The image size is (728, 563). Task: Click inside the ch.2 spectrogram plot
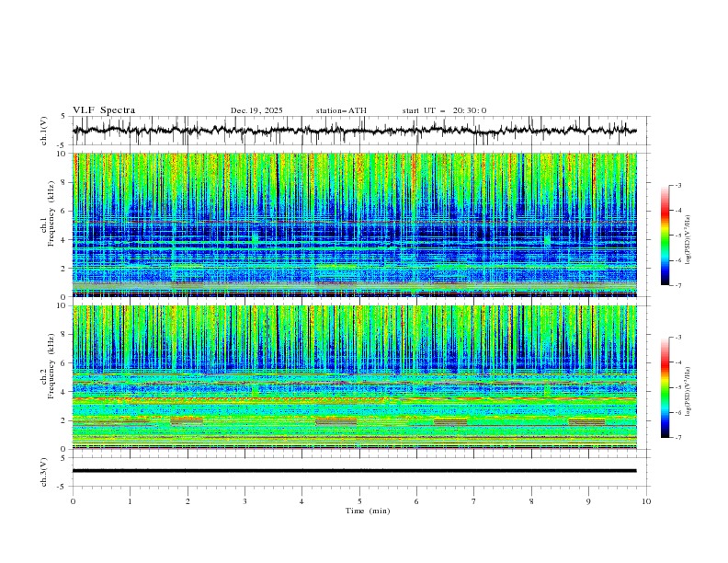(x=358, y=377)
